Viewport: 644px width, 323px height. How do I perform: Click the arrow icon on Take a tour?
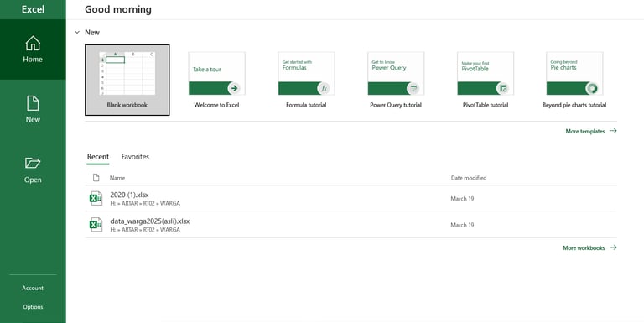pos(234,88)
